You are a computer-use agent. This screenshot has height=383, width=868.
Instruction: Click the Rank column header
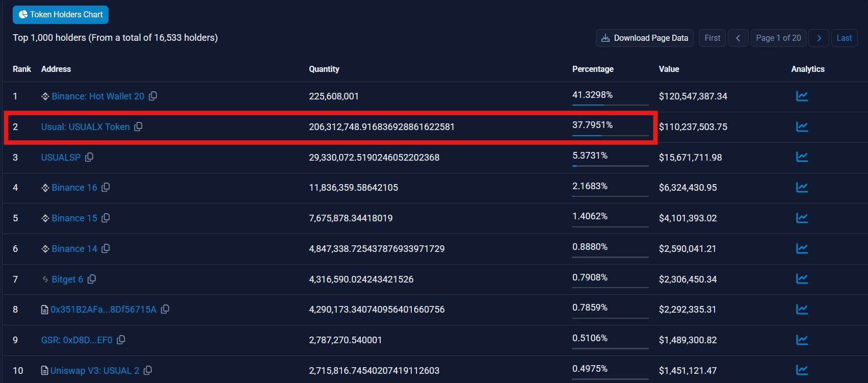tap(22, 69)
